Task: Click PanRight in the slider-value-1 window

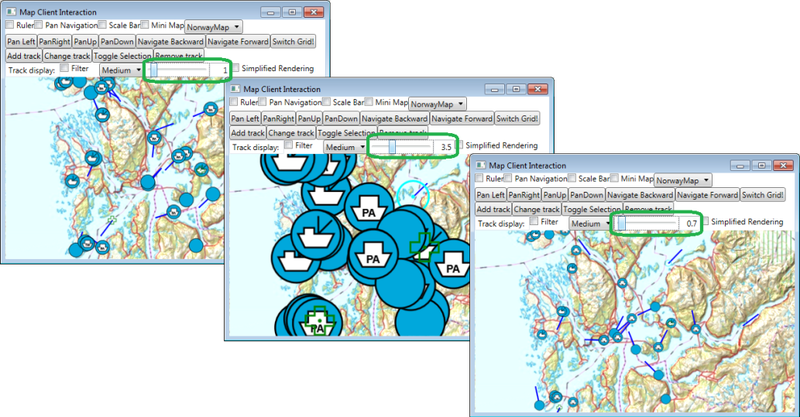Action: coord(54,41)
